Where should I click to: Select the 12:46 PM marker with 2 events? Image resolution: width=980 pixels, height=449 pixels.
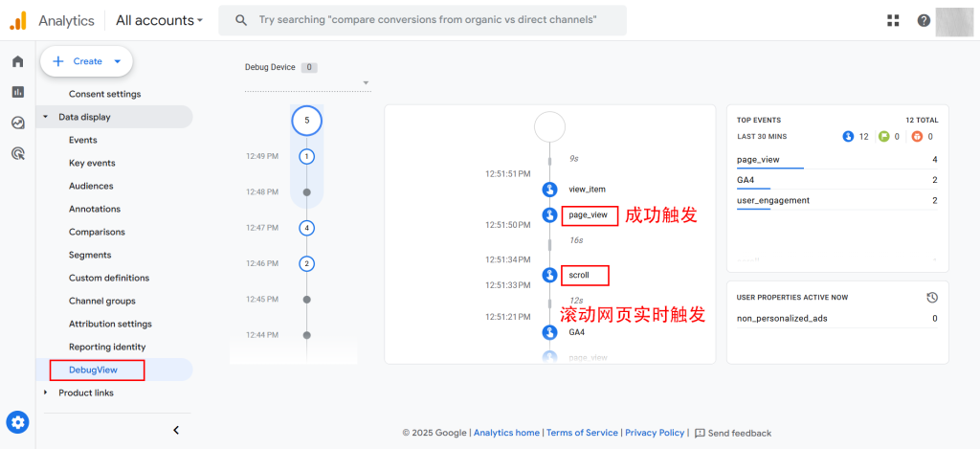(306, 263)
